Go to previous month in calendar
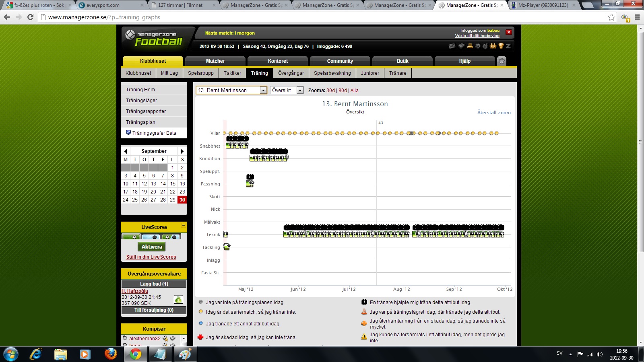This screenshot has width=644, height=362. click(x=126, y=151)
